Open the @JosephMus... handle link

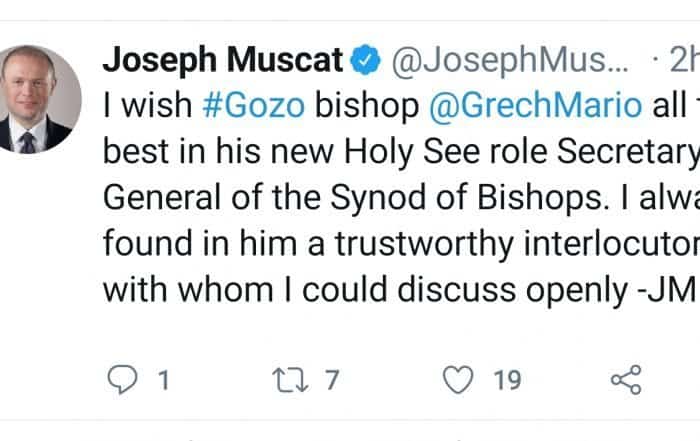510,62
